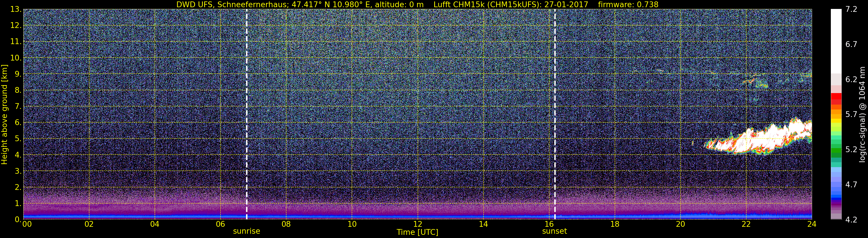The height and width of the screenshot is (238, 868).
Task: Click the date "27-01-2017" in the title
Action: 566,4
